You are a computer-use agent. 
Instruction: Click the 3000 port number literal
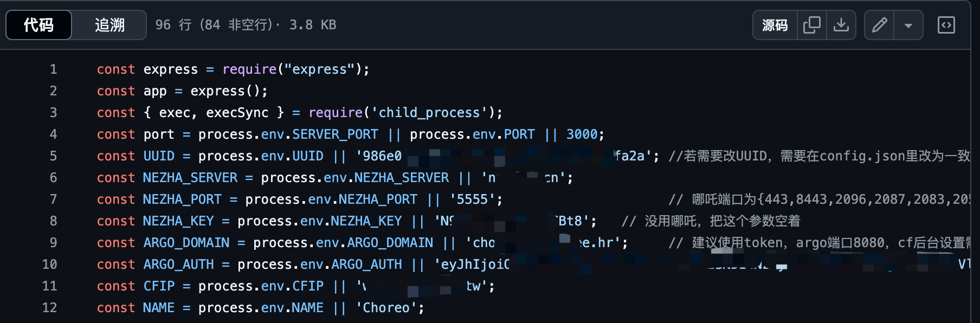(x=582, y=134)
